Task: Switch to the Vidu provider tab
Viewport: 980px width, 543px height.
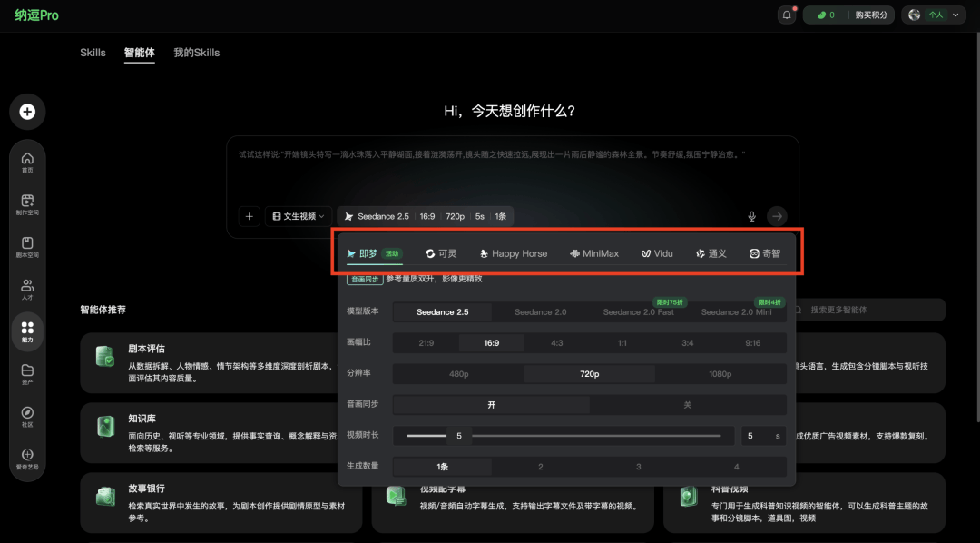Action: tap(657, 253)
